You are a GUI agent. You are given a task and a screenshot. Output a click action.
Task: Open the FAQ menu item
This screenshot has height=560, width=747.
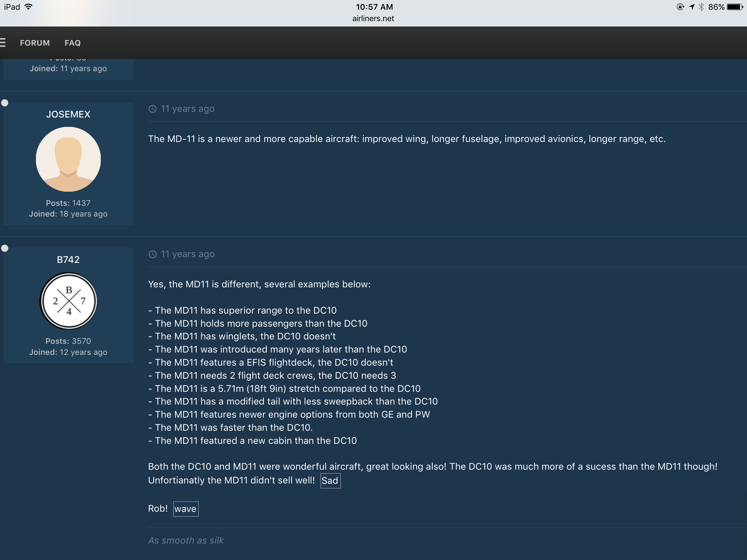73,43
